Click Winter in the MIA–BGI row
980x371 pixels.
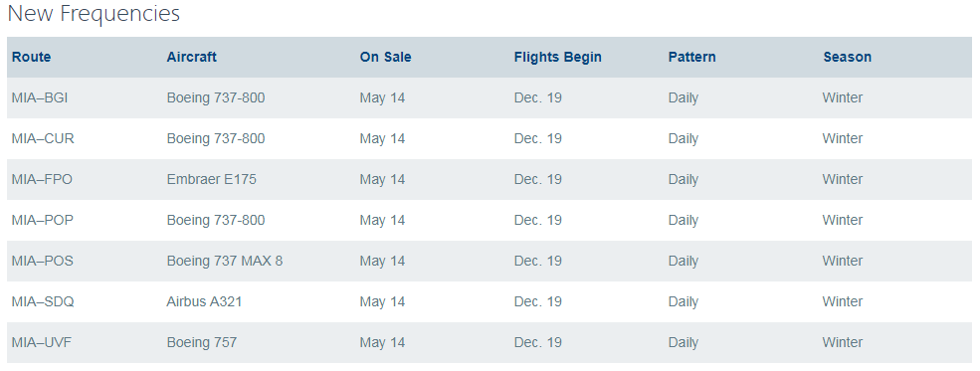[843, 98]
